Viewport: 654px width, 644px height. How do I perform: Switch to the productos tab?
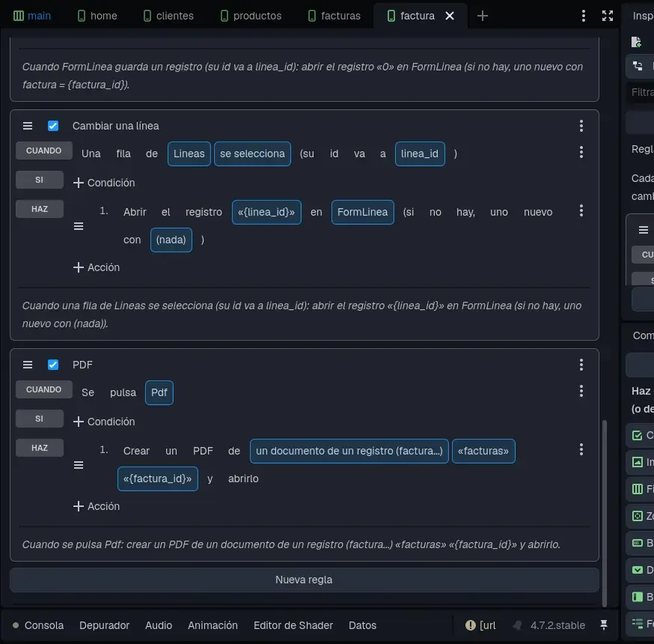point(251,16)
